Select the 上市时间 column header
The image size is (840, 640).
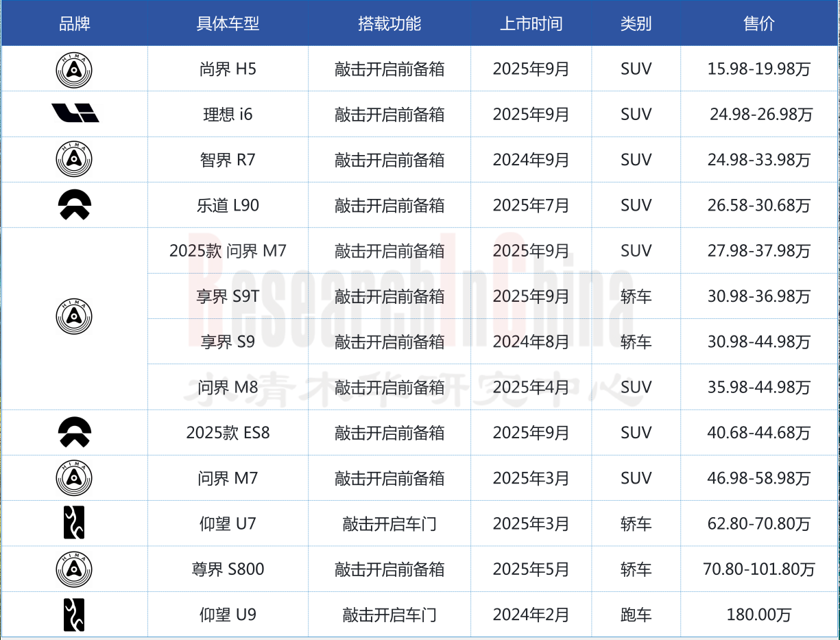coord(531,23)
